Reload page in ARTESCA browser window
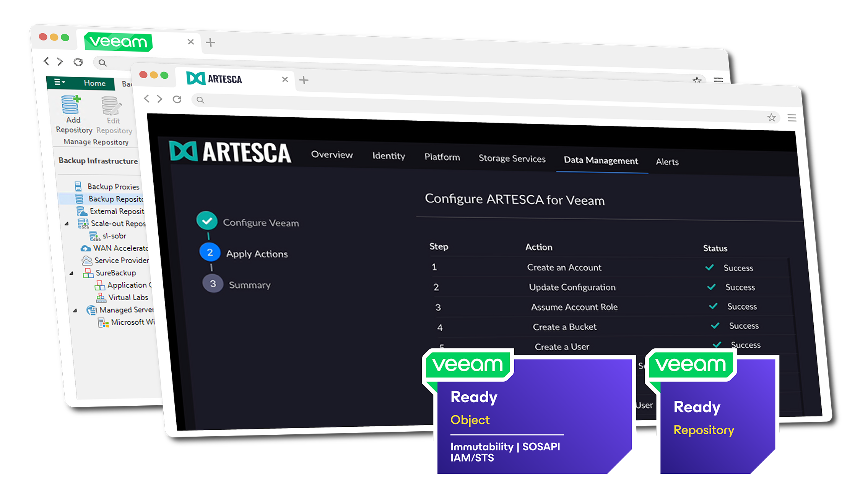 tap(177, 100)
